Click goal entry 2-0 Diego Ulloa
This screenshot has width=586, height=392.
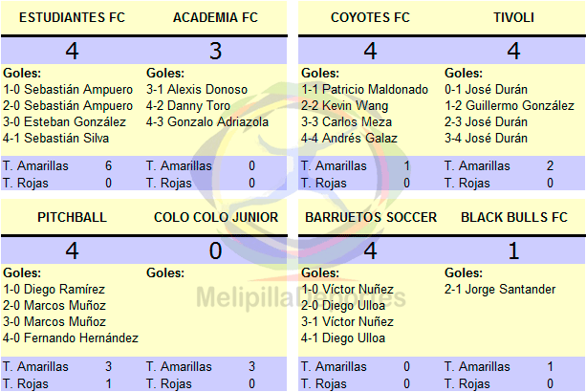343,306
